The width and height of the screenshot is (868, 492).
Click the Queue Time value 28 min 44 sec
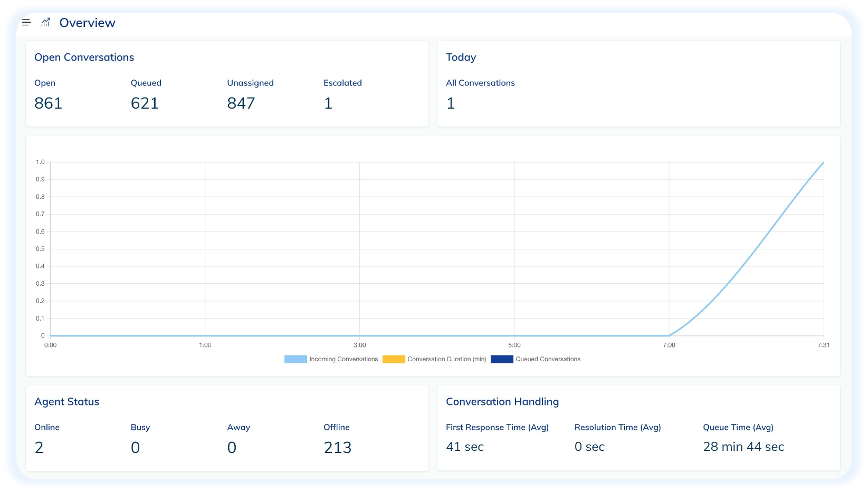743,447
